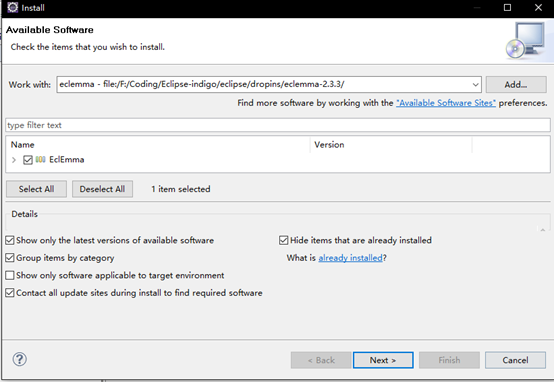Click the help question mark icon
The image size is (554, 382).
click(x=19, y=359)
